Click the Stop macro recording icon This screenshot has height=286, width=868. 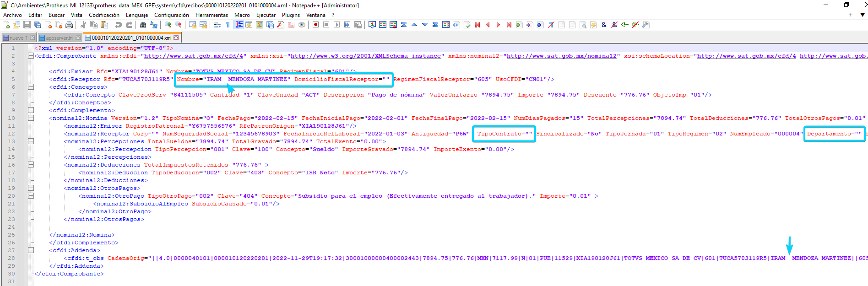pyautogui.click(x=326, y=25)
